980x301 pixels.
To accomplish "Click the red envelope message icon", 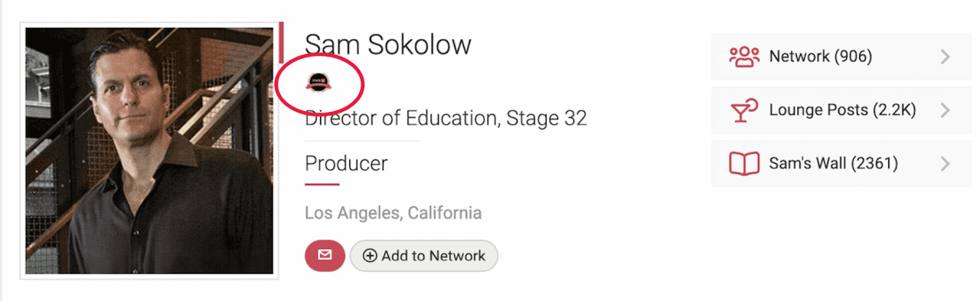I will (325, 256).
